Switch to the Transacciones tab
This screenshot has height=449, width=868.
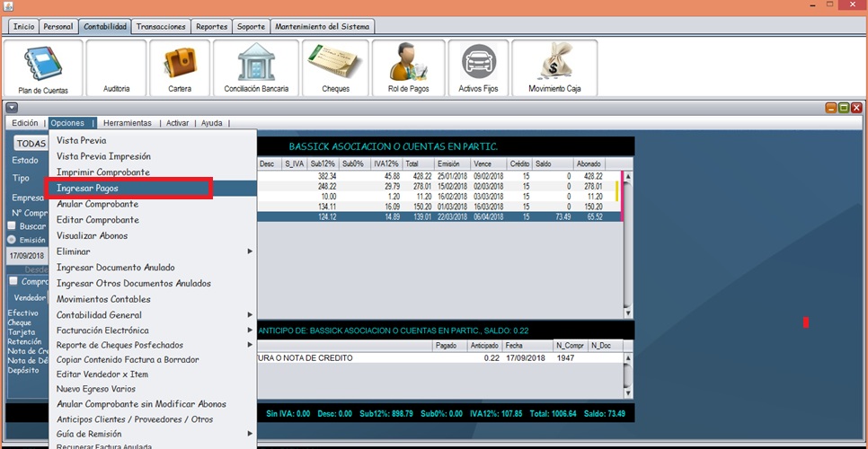[x=161, y=27]
